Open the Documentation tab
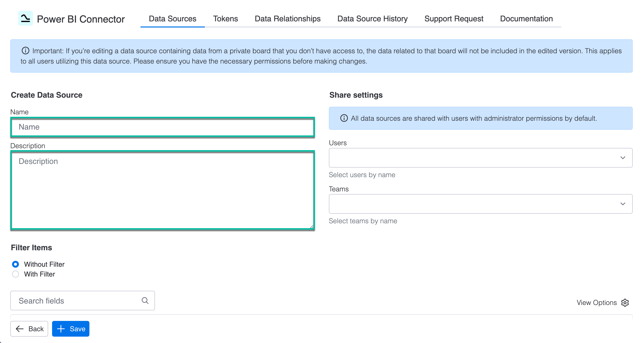The height and width of the screenshot is (343, 644). (526, 19)
